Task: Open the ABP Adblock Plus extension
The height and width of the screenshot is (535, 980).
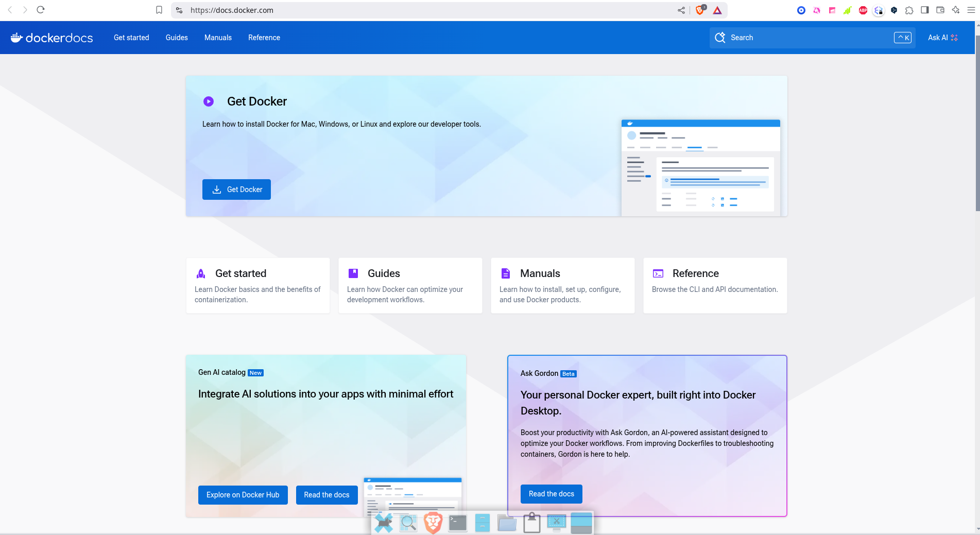Action: tap(863, 10)
